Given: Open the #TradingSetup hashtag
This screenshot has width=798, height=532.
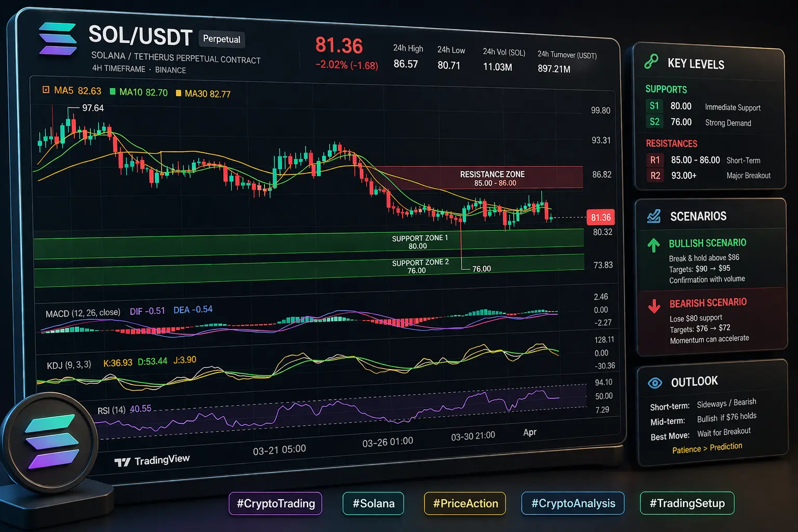Looking at the screenshot, I should (x=687, y=503).
